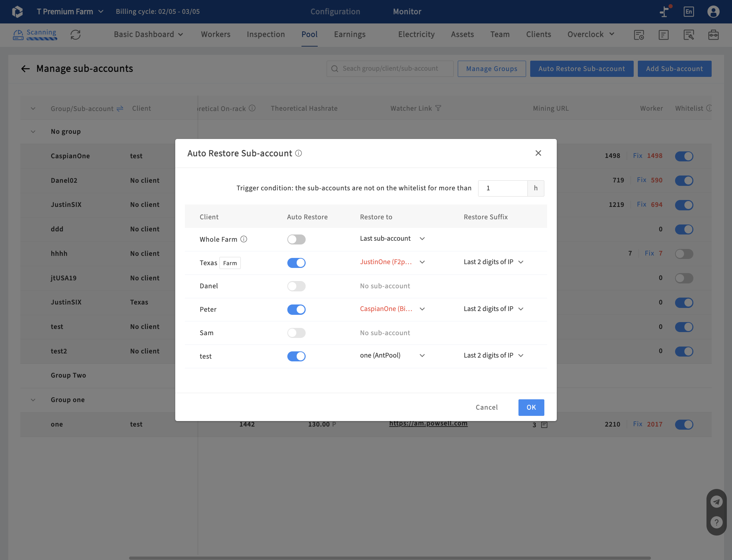Click the Whole Farm info icon
Image resolution: width=732 pixels, height=560 pixels.
tap(244, 239)
